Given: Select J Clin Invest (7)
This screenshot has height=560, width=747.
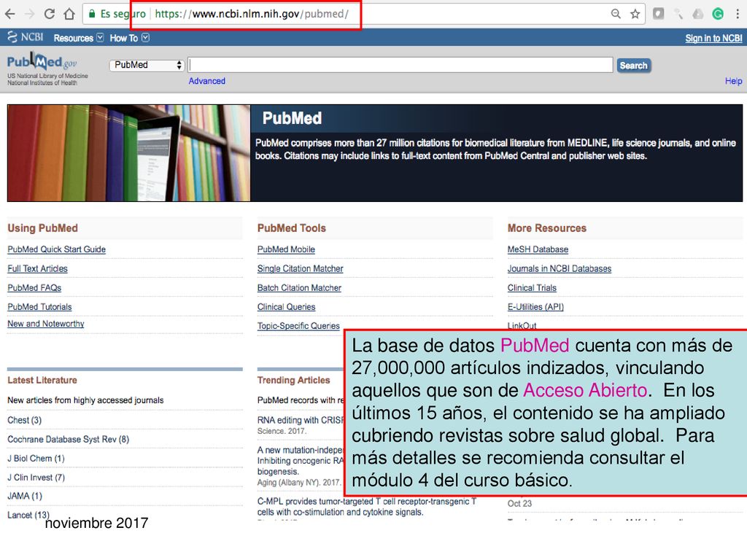Looking at the screenshot, I should pos(36,477).
